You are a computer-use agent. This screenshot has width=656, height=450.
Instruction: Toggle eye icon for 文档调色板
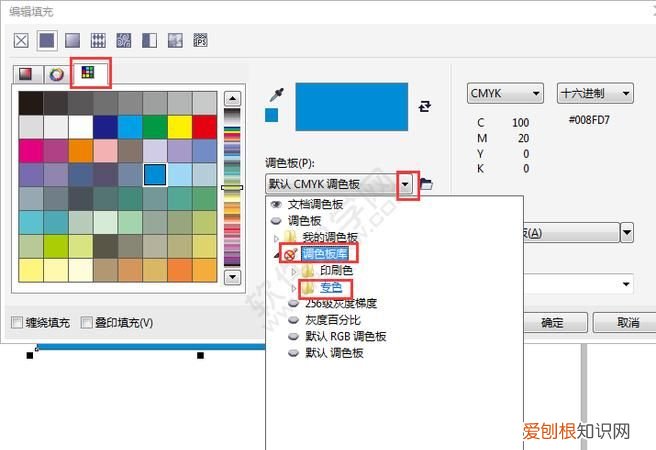pos(276,205)
